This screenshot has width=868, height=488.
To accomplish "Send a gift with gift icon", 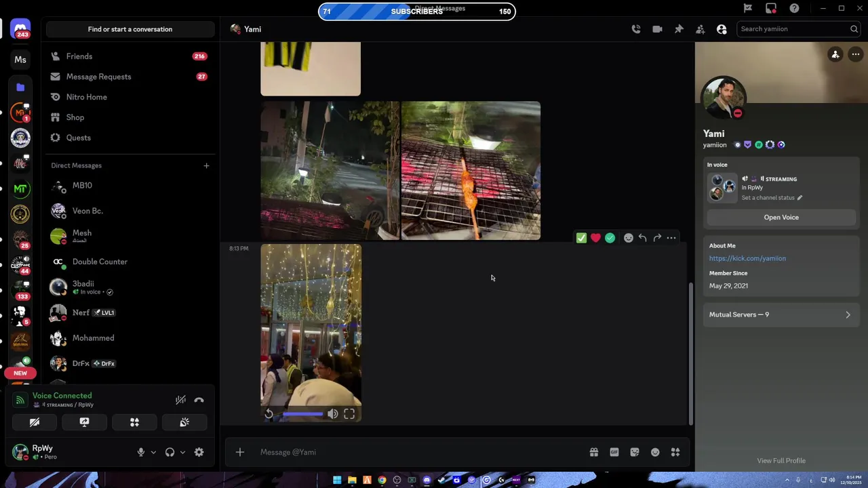I will [x=594, y=452].
